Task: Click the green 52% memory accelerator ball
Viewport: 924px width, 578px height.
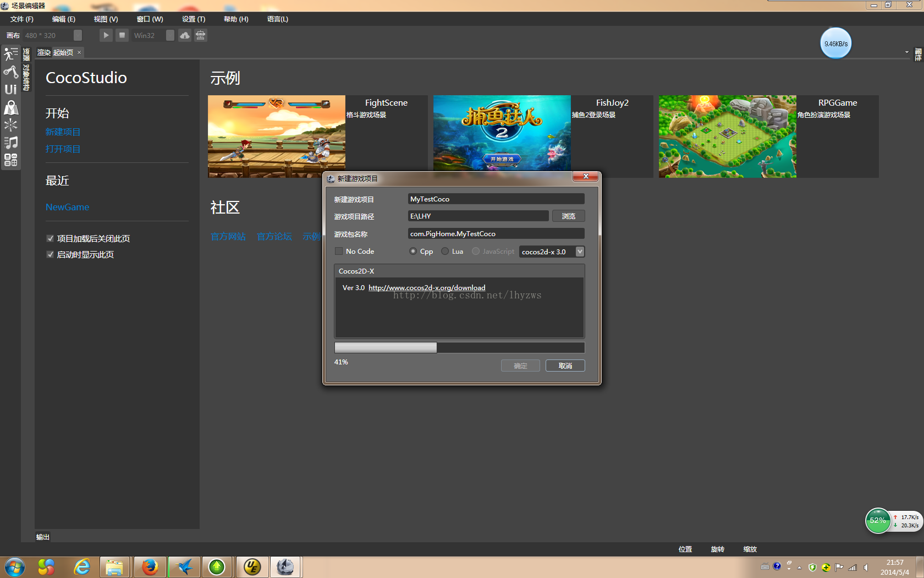Action: pos(878,520)
